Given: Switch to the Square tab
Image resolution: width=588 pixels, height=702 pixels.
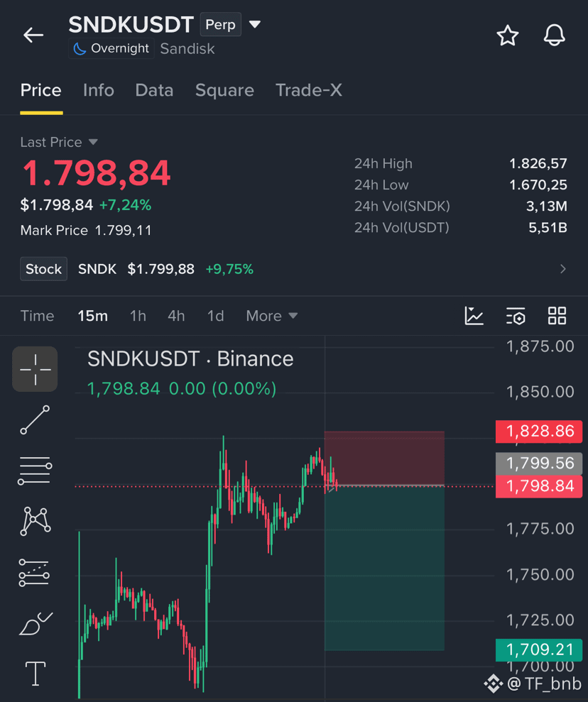Looking at the screenshot, I should [225, 90].
